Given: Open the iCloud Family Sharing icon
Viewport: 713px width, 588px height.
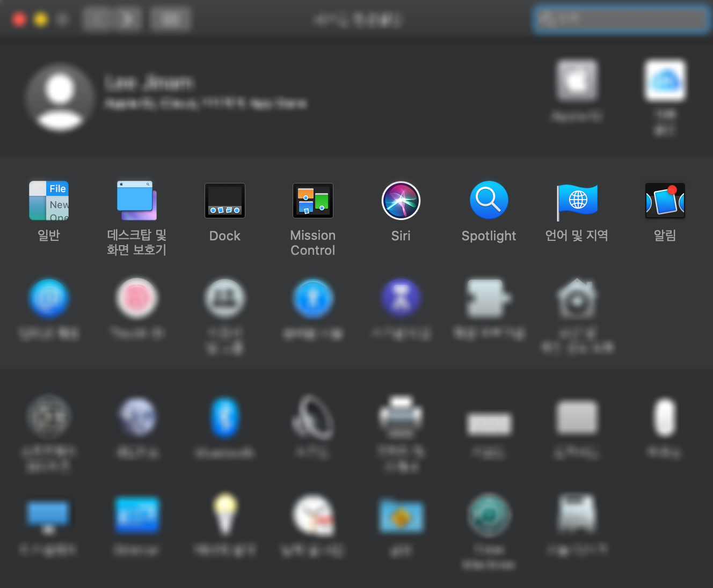Looking at the screenshot, I should [x=665, y=80].
